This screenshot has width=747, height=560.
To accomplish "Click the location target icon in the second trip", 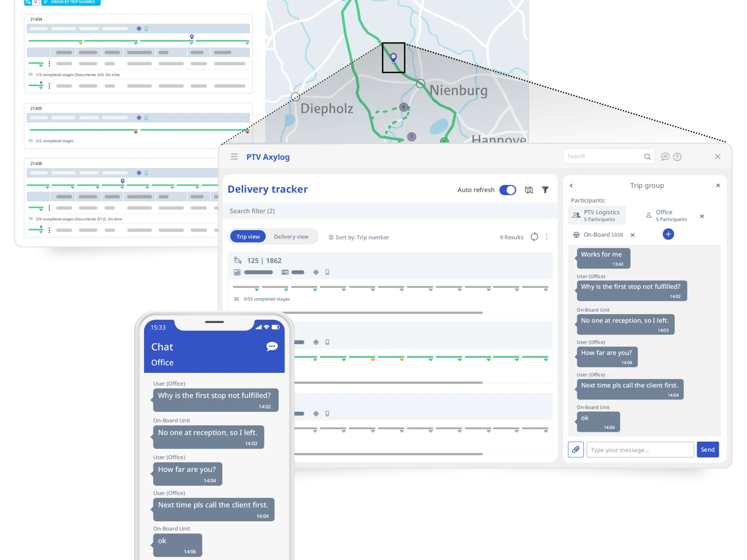I will (316, 342).
